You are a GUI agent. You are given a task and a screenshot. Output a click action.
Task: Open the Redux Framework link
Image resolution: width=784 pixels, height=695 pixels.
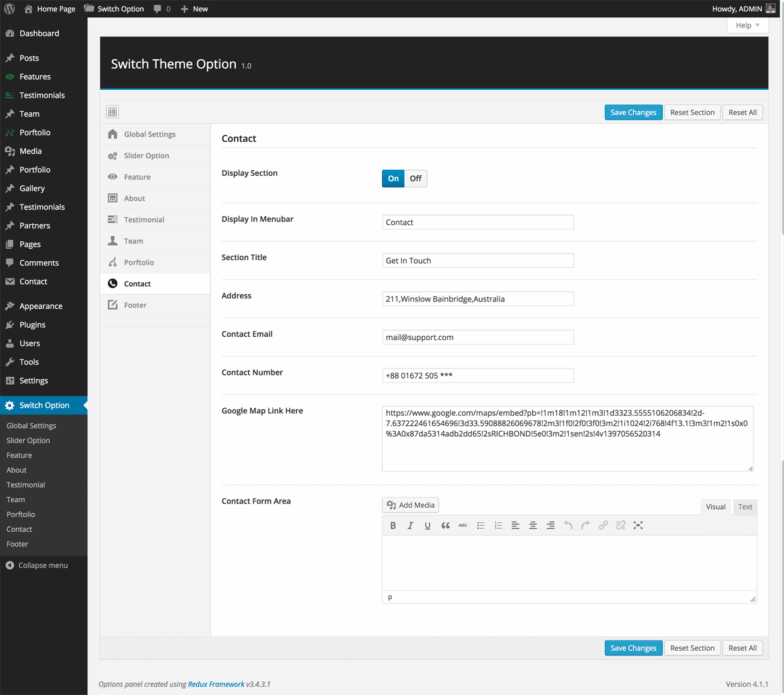[x=216, y=684]
